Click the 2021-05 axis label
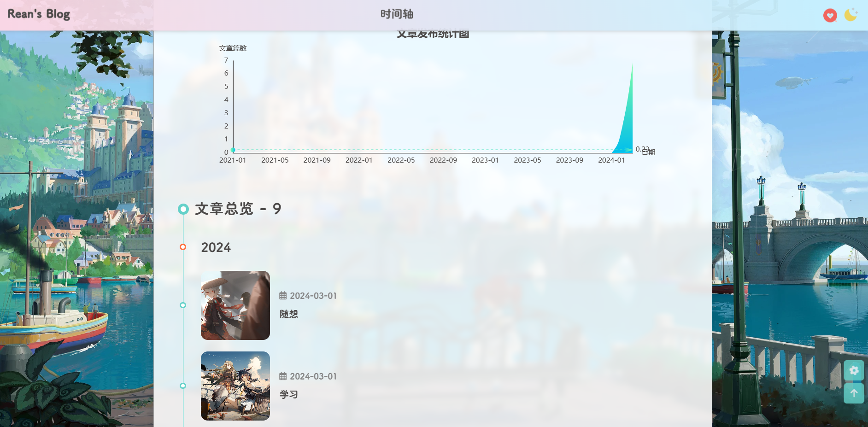This screenshot has width=868, height=427. click(x=275, y=160)
